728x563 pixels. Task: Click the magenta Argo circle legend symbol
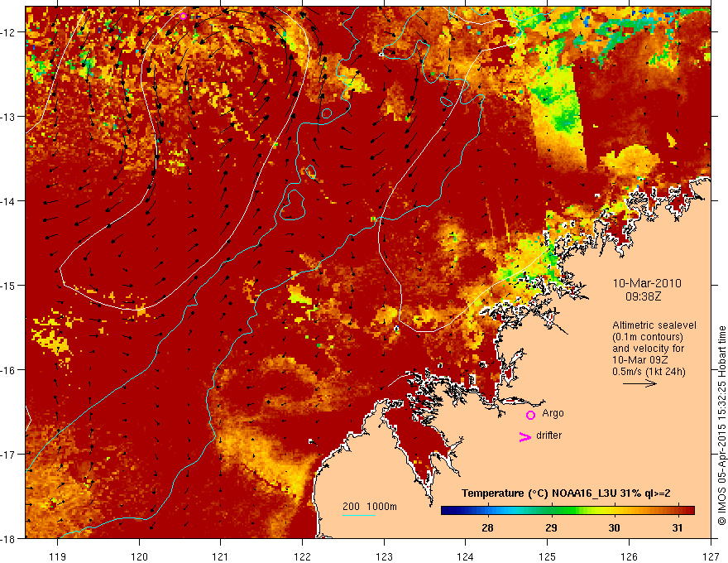click(530, 415)
